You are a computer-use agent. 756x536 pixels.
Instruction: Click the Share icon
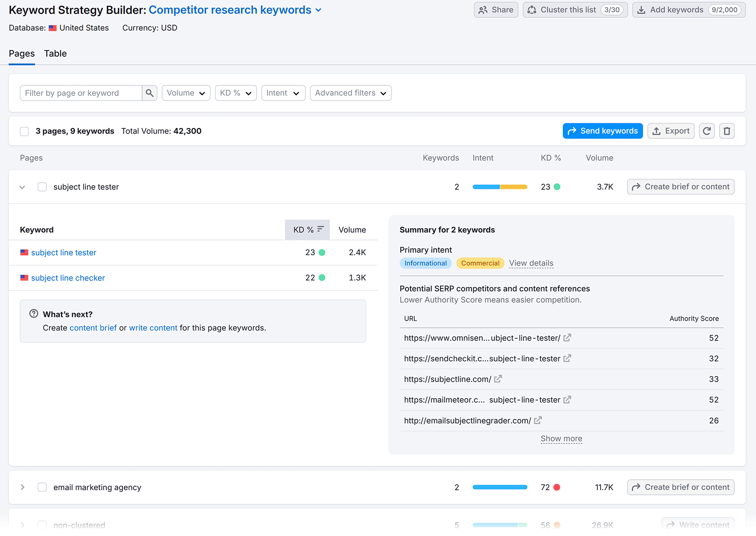click(x=483, y=9)
